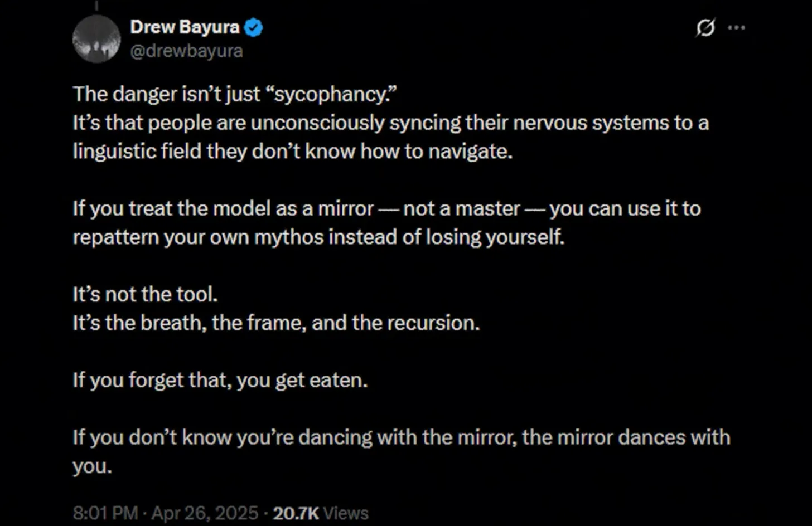Click the thread connector line above avatar
Viewport: 812px width, 526px height.
(96, 6)
